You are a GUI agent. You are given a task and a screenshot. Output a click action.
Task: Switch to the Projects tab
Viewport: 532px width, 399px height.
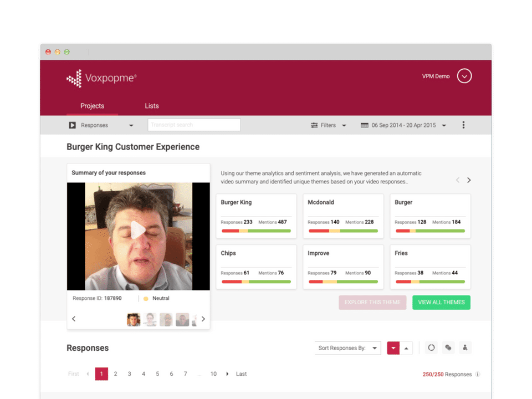pyautogui.click(x=93, y=106)
